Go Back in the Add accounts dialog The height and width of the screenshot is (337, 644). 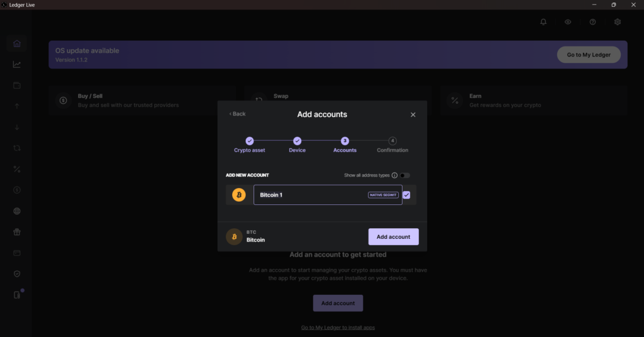tap(238, 114)
